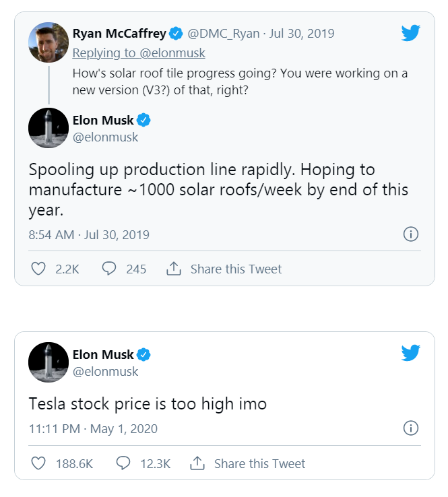Click the 8:54 AM · Jul 30, 2019 timestamp
Viewport: 448px width, 497px height.
89,235
